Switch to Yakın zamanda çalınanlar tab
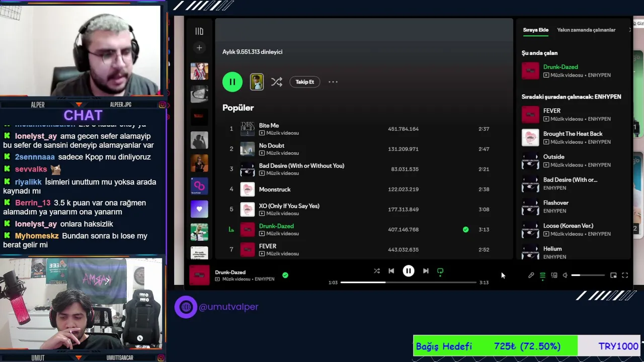Screen dimensions: 644x362 point(586,30)
